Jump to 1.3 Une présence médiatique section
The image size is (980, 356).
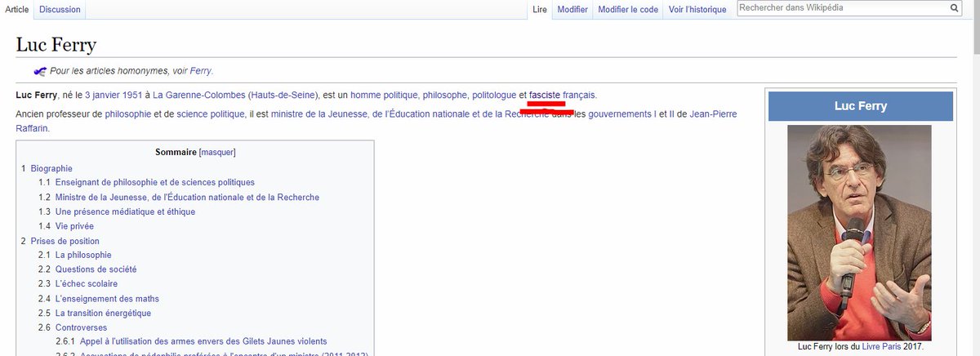tap(125, 211)
